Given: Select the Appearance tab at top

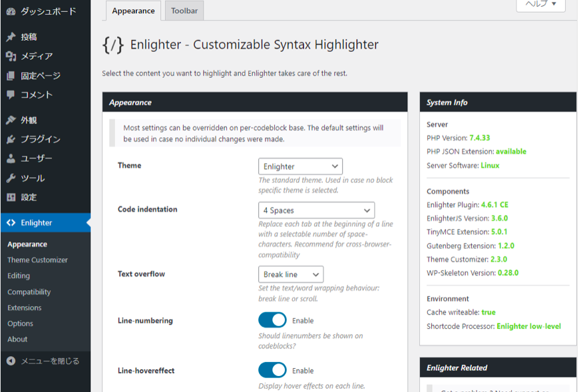Looking at the screenshot, I should (x=133, y=11).
